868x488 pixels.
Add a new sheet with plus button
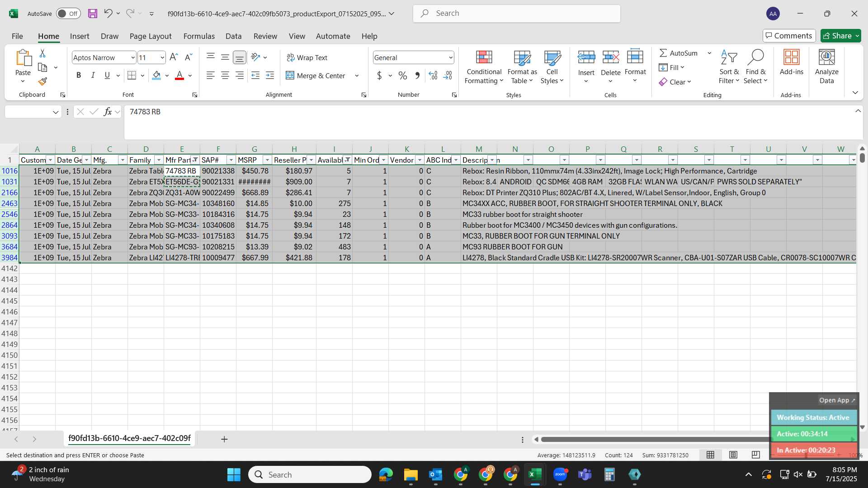(x=224, y=439)
